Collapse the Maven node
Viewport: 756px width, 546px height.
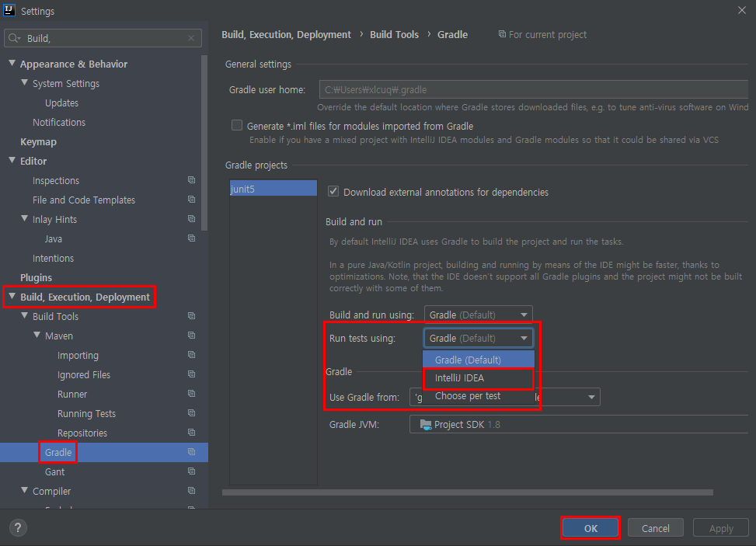pyautogui.click(x=37, y=335)
